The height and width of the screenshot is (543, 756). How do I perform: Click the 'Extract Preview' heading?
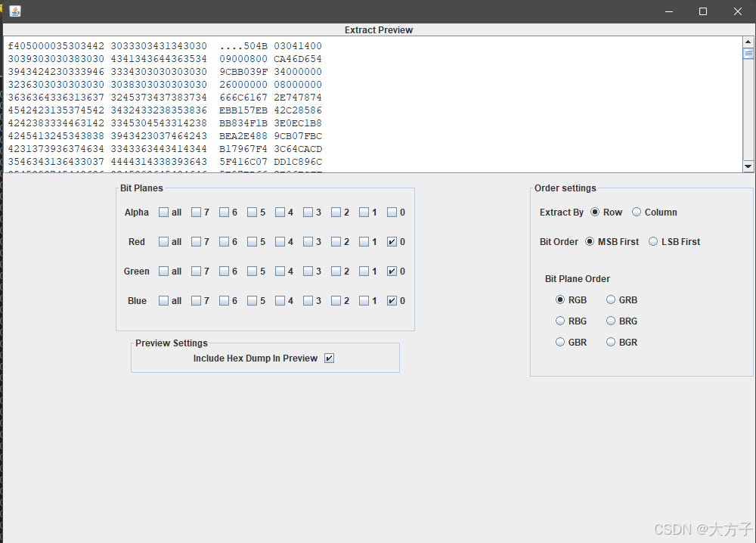(x=379, y=30)
